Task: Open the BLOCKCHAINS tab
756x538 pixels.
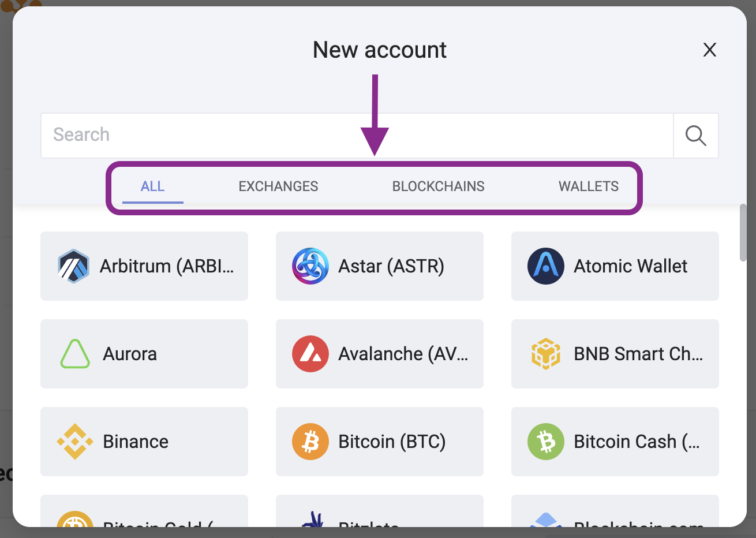Action: pos(439,186)
